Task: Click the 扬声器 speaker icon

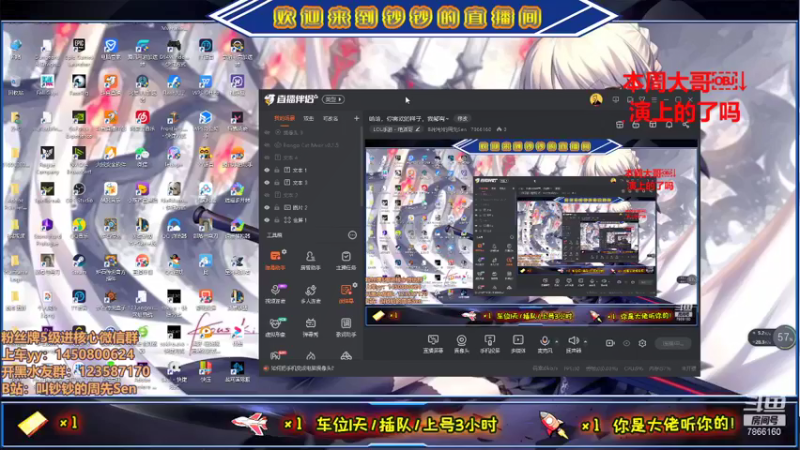Action: pos(573,341)
